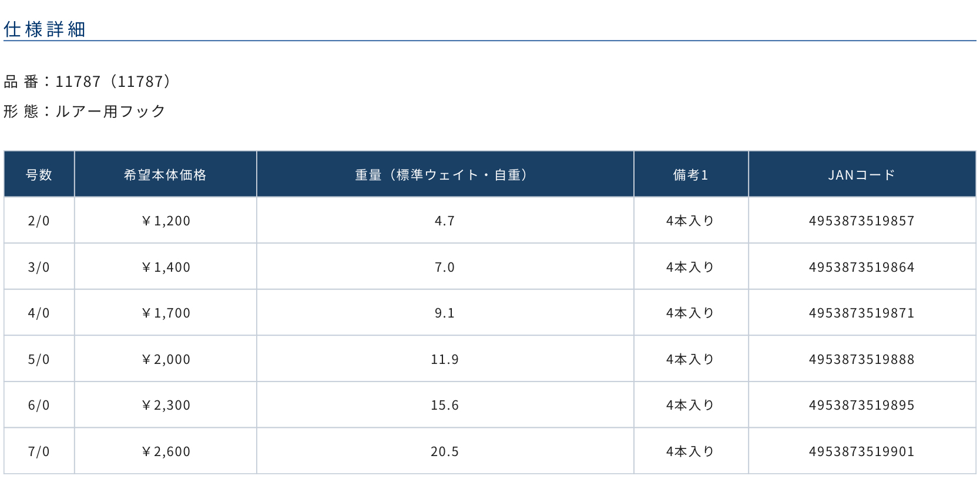Click the 備考1 column header
The image size is (980, 496).
(x=690, y=175)
